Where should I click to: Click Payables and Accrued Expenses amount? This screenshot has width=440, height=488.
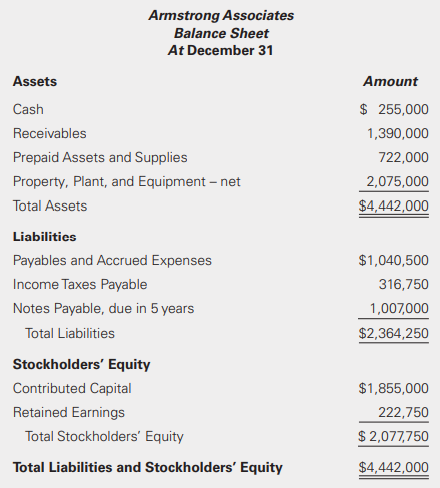(394, 260)
